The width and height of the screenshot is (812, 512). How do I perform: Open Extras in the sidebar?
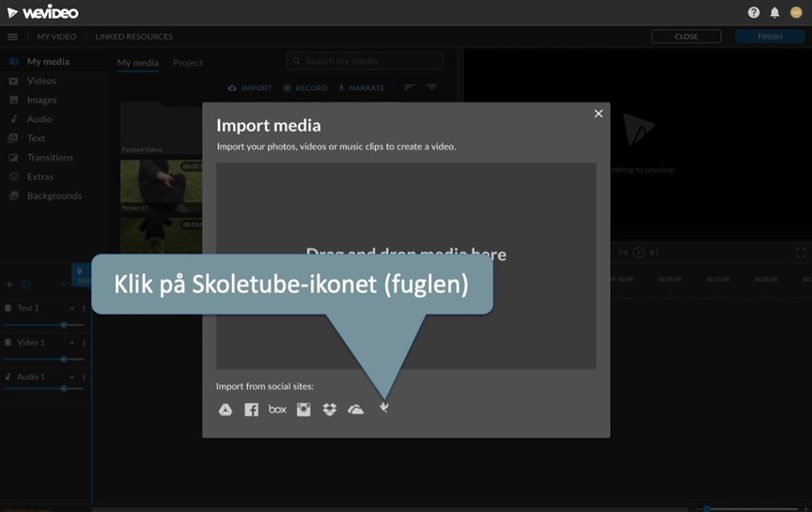pyautogui.click(x=39, y=177)
